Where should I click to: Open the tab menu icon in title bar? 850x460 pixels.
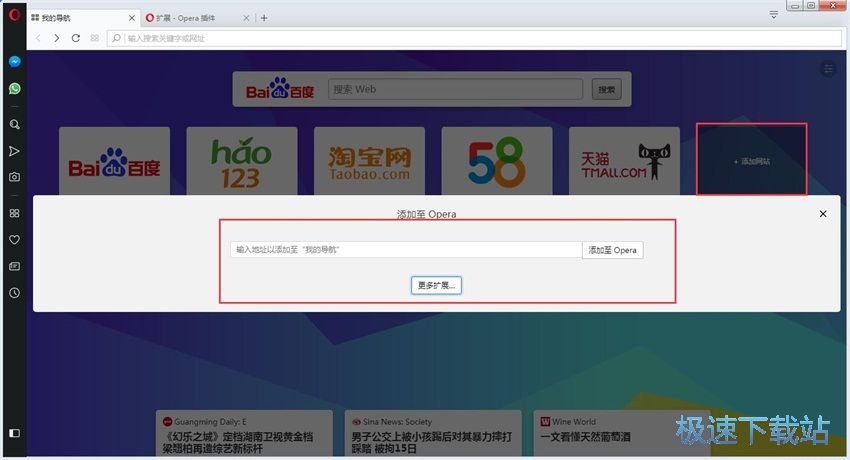click(774, 15)
